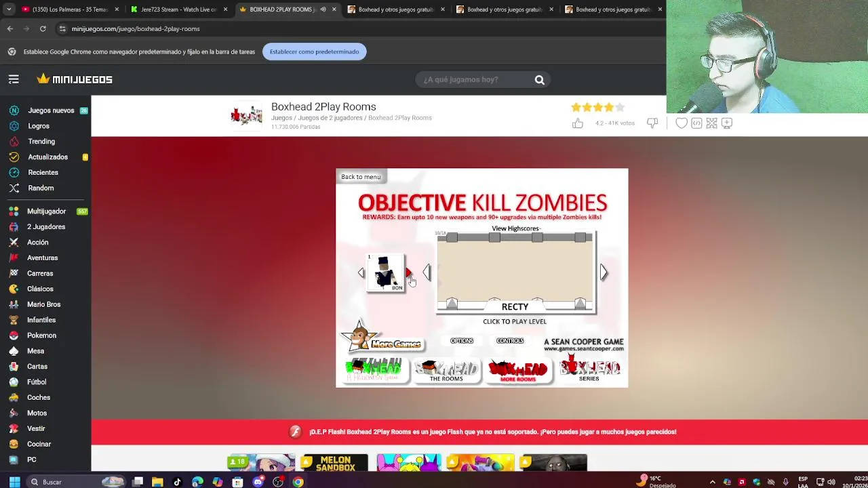Give the game a thumbs down
This screenshot has width=868, height=488.
652,123
